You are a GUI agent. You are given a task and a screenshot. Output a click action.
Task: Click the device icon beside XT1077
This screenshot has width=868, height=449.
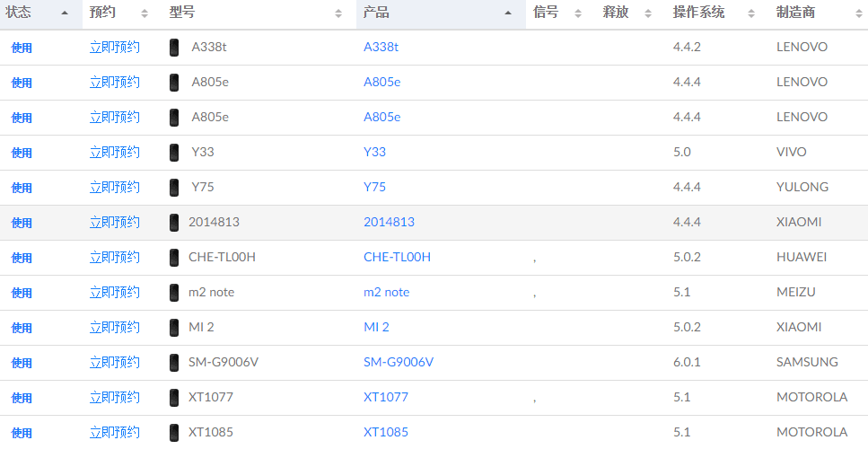174,398
